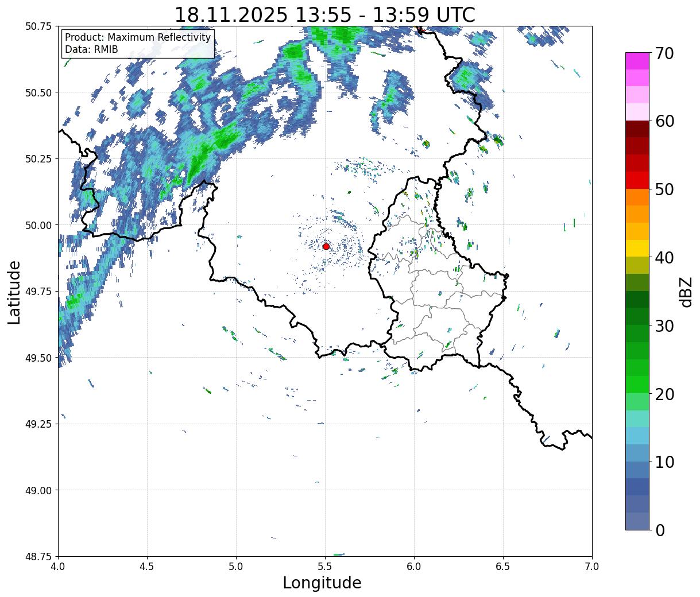The width and height of the screenshot is (700, 597).
Task: Pick the orange 50 dBZ colorbar segment
Action: tap(637, 197)
